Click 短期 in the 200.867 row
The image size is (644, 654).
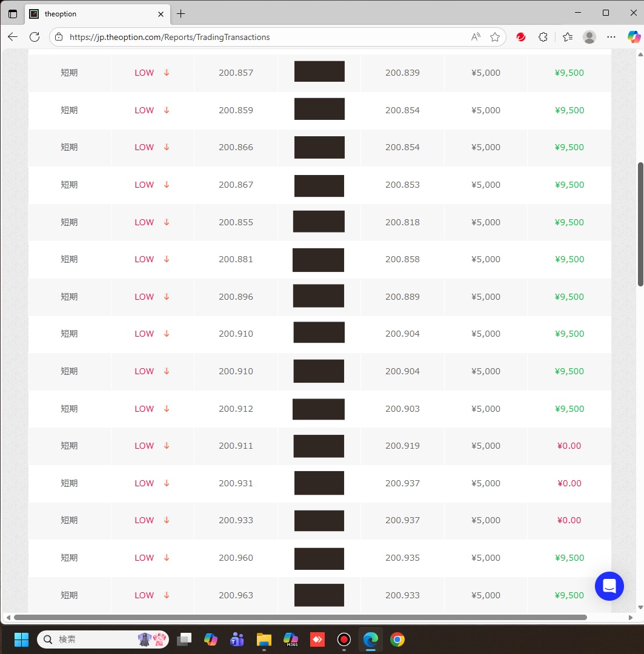pos(69,184)
